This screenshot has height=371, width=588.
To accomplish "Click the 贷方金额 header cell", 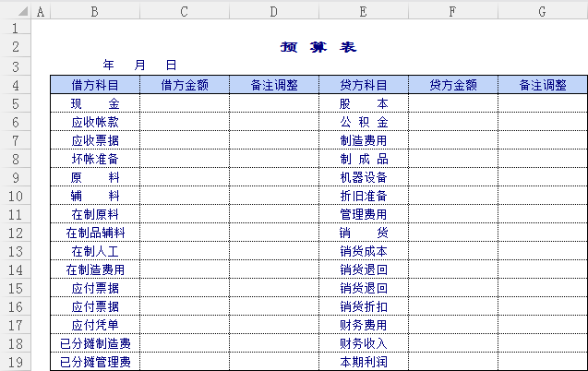I will pos(452,85).
